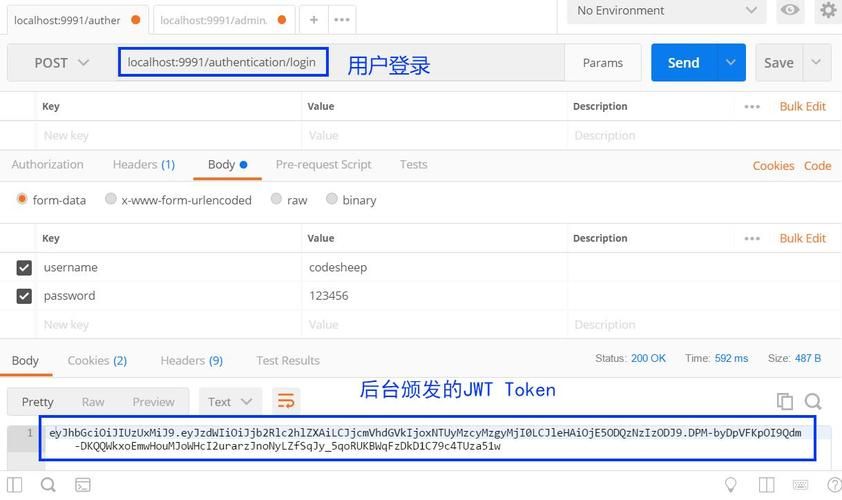Open the Cookies link

point(773,165)
